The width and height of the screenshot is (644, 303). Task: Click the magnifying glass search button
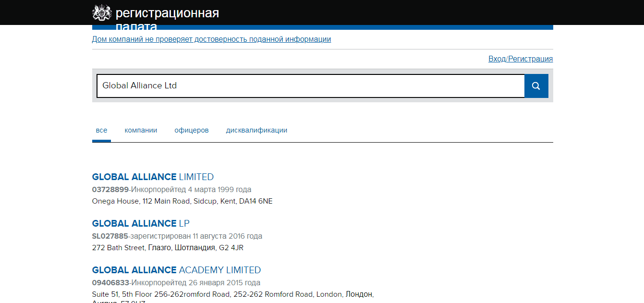coord(536,86)
